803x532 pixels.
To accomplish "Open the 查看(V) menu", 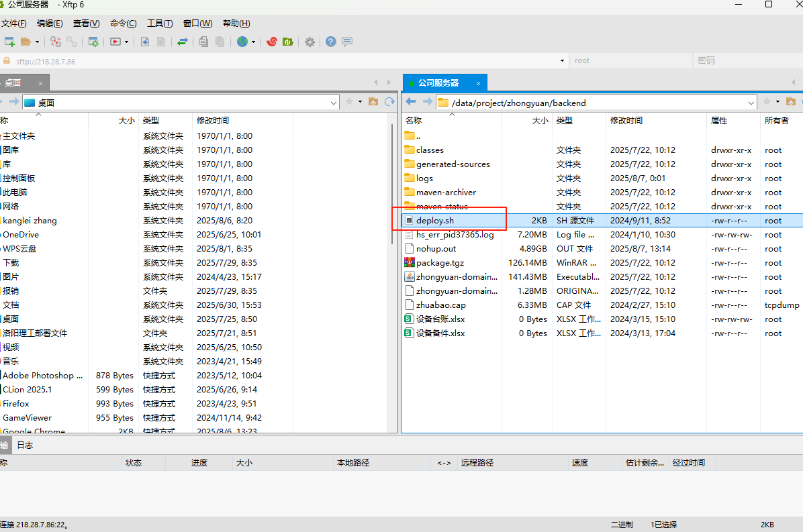I will click(x=86, y=23).
